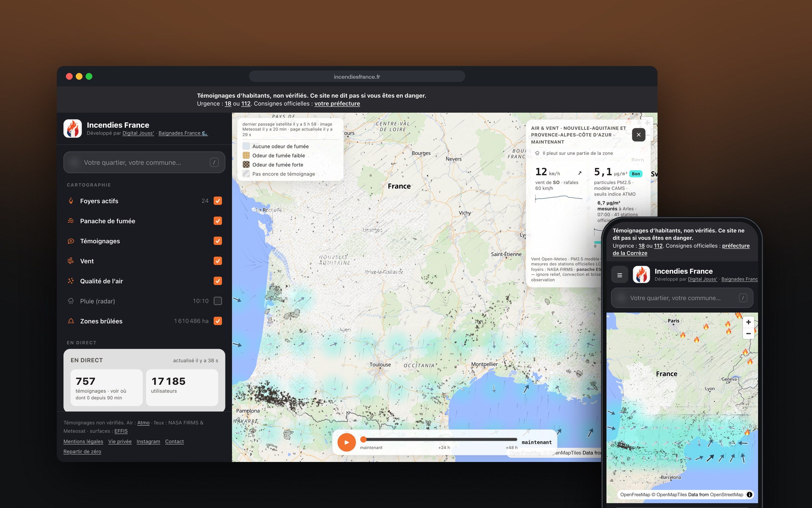Click the incendiesfrance.fr address bar

pyautogui.click(x=357, y=77)
